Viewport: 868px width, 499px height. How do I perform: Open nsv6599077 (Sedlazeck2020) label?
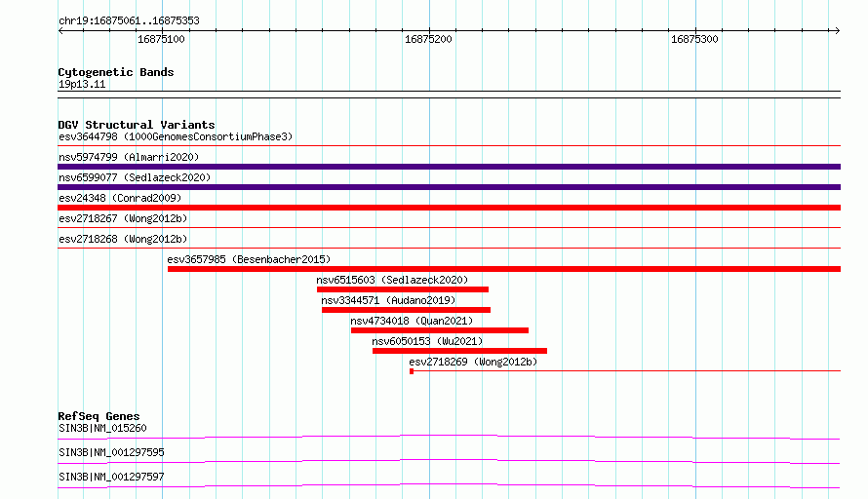135,177
